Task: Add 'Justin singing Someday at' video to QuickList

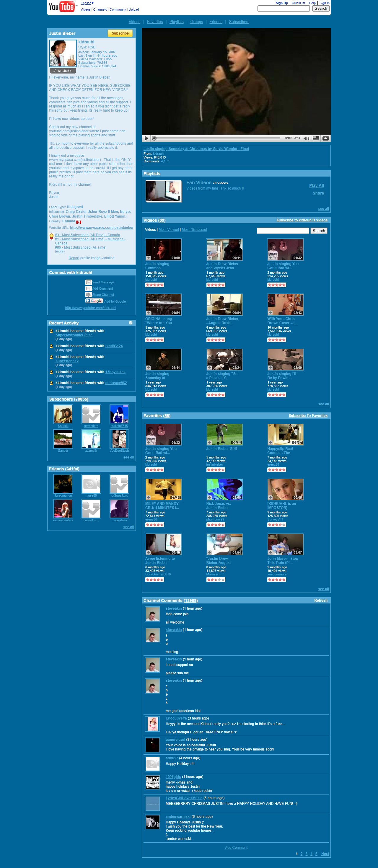Action: pos(148,368)
